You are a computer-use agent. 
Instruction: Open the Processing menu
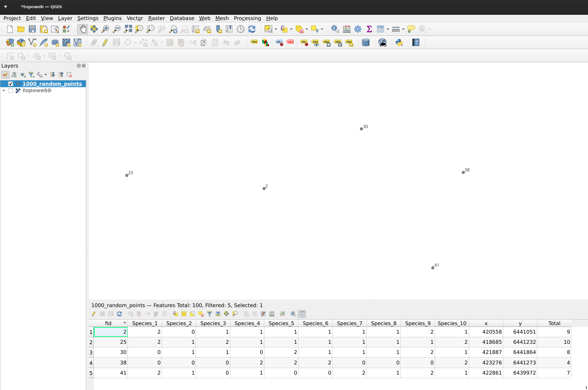pos(247,18)
